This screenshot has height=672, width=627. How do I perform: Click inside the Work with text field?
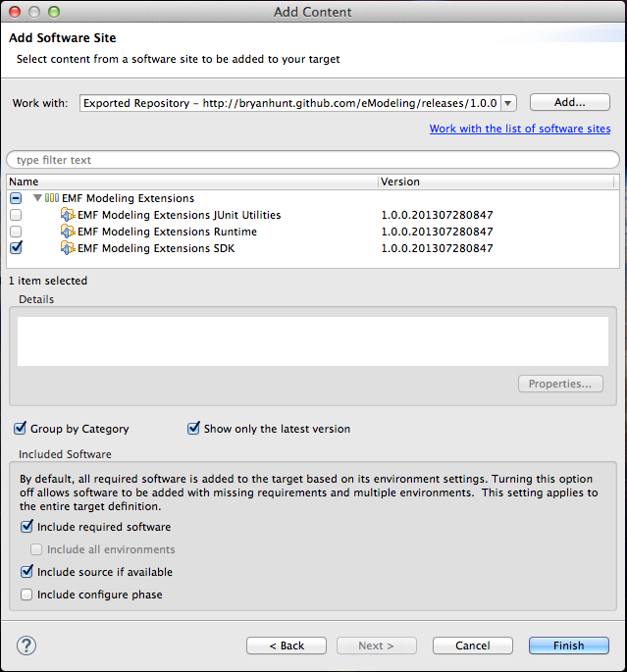(x=290, y=103)
